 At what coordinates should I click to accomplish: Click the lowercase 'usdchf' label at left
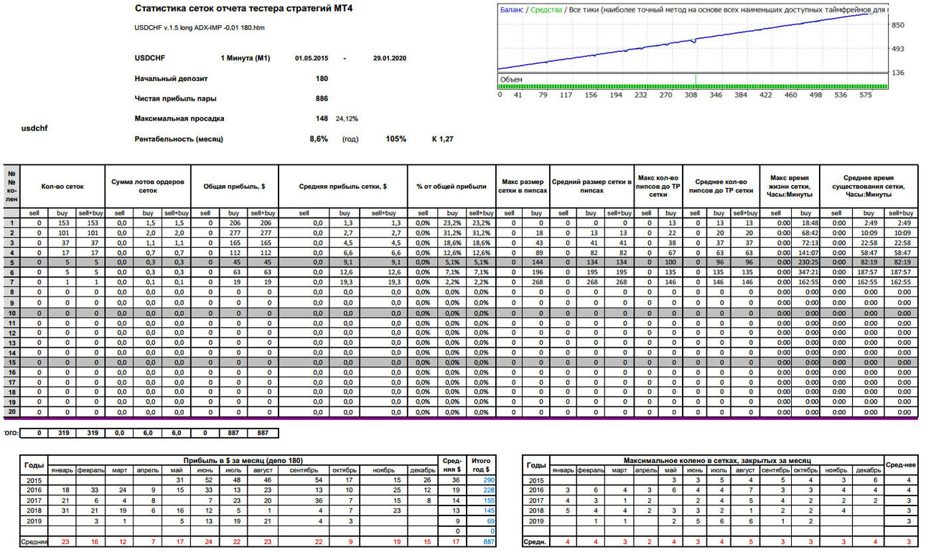tap(34, 128)
